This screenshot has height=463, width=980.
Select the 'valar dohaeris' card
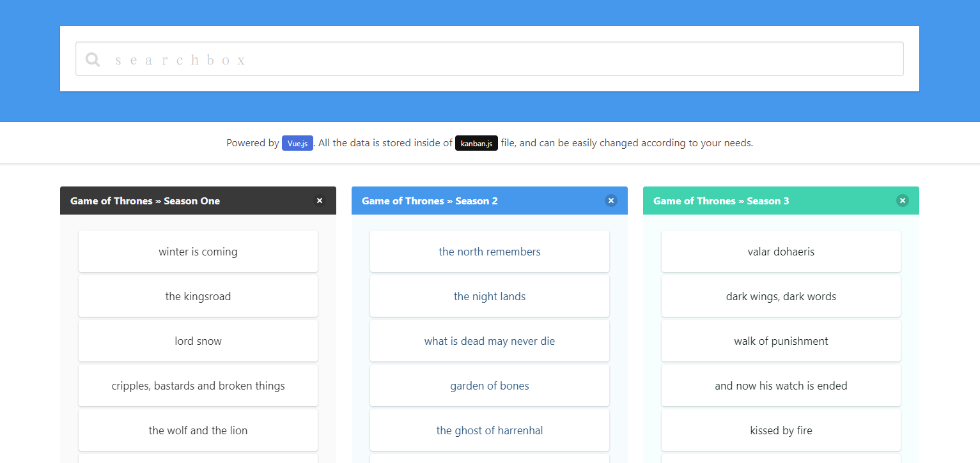[x=781, y=251]
